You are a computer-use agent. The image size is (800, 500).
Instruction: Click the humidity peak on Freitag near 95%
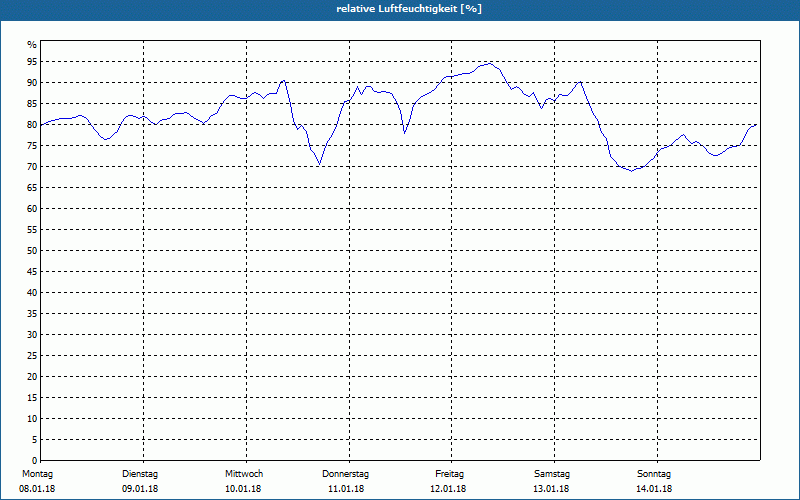coord(490,63)
